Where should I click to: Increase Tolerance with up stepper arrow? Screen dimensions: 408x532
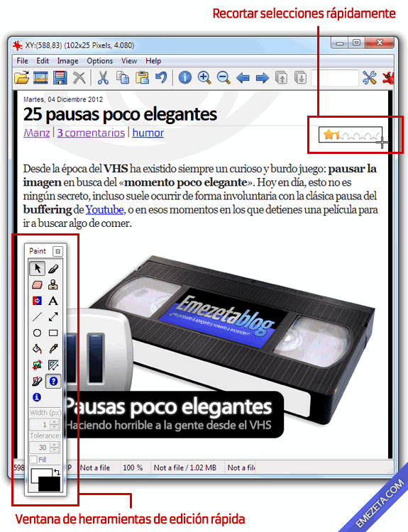click(55, 445)
